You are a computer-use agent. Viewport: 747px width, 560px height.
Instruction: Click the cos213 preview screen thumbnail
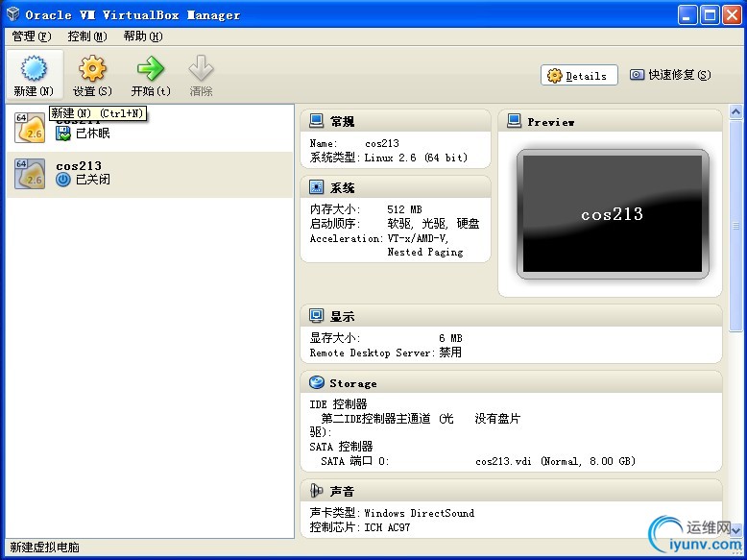click(613, 214)
